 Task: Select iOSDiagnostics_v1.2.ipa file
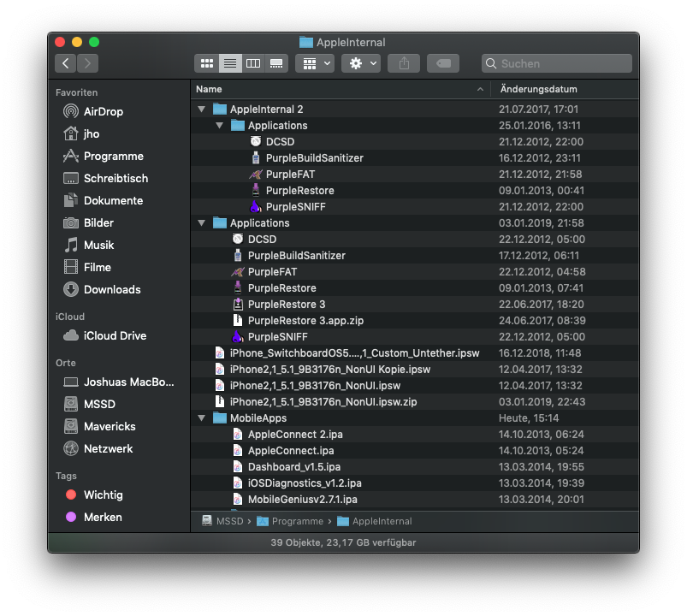tap(414, 483)
